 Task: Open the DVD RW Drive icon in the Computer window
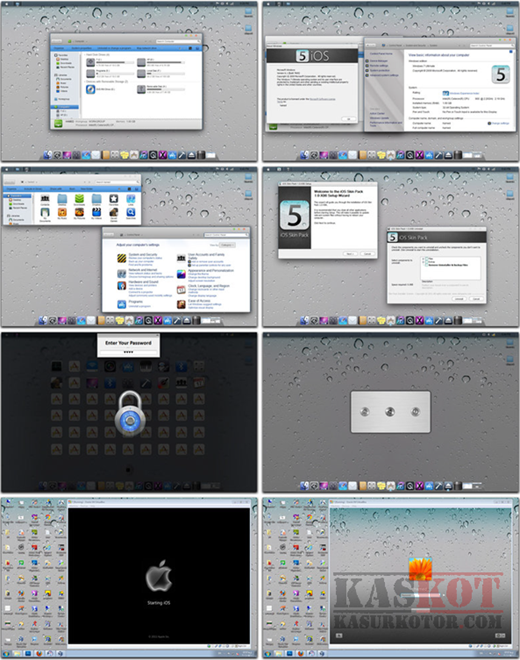click(x=91, y=89)
